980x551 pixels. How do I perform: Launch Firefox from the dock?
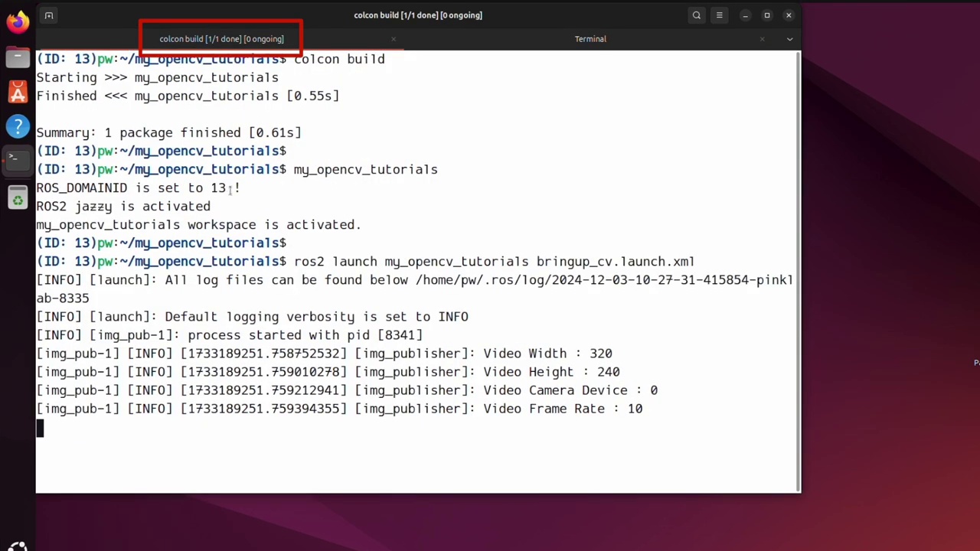[x=18, y=21]
